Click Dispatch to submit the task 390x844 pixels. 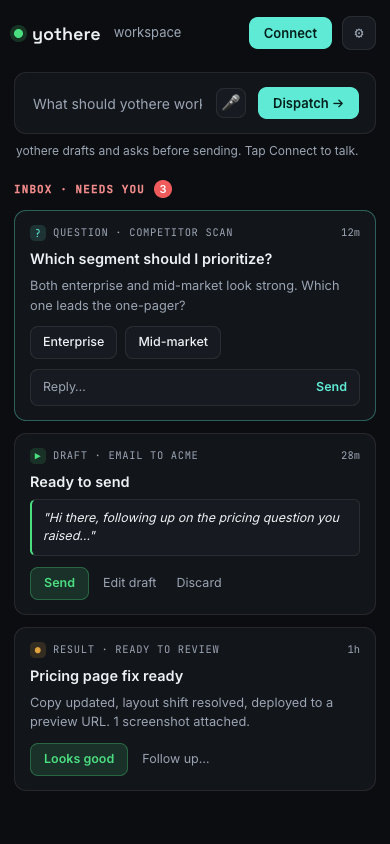coord(308,103)
